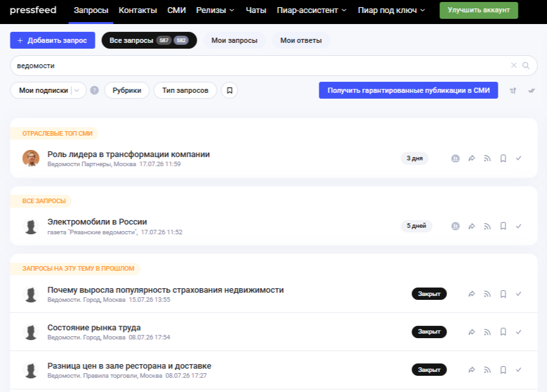The width and height of the screenshot is (547, 392).
Task: Click "Получить гарантированные публикации в СМИ"
Action: click(409, 90)
